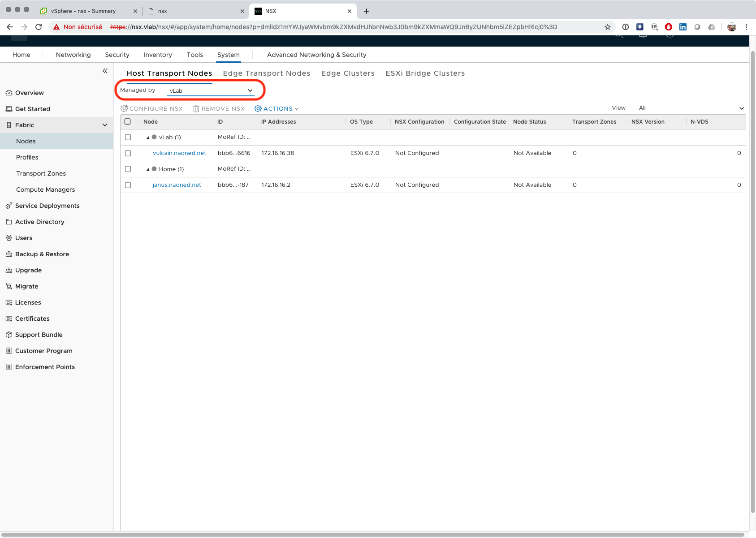Viewport: 756px width, 538px height.
Task: Collapse the sidebar with double-chevron icon
Action: point(105,71)
